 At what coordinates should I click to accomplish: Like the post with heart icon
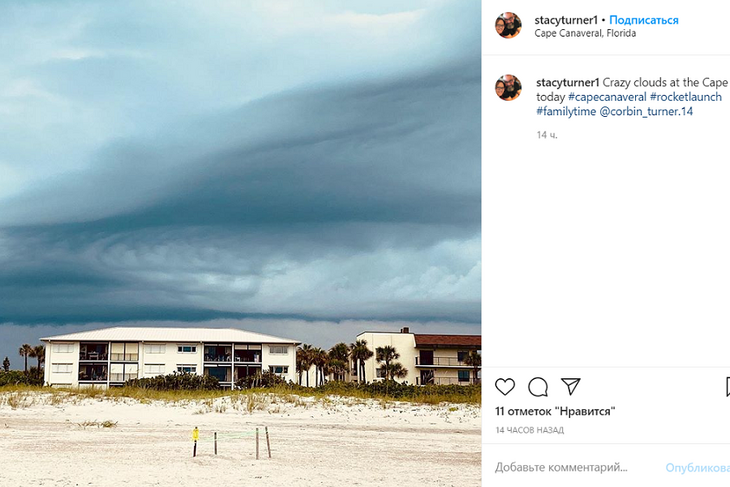point(505,387)
